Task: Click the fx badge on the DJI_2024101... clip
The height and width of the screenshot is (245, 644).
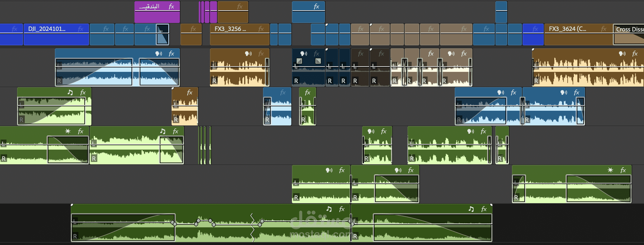Action: click(x=80, y=29)
